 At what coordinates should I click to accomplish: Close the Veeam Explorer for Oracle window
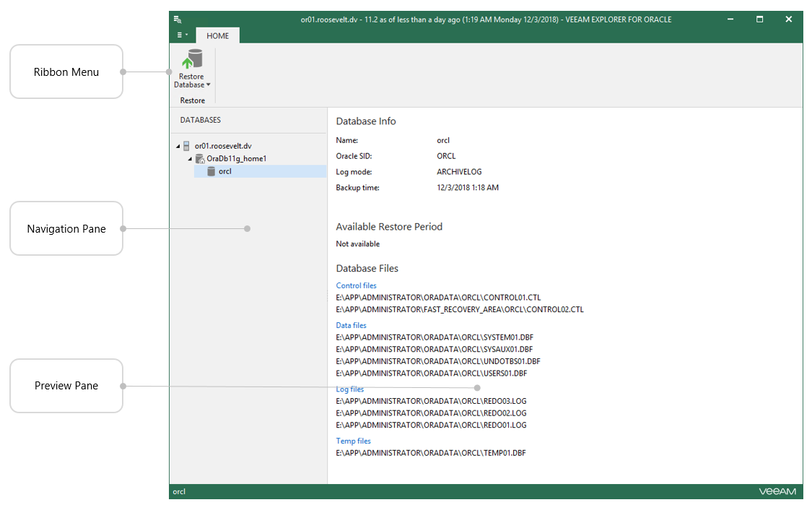tap(789, 20)
